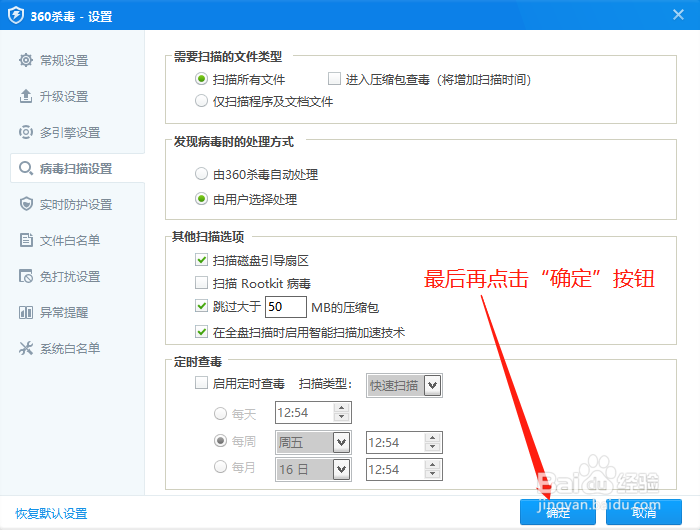This screenshot has height=530, width=700.
Task: Click the gear icon beside 常规设置
Action: click(x=26, y=60)
